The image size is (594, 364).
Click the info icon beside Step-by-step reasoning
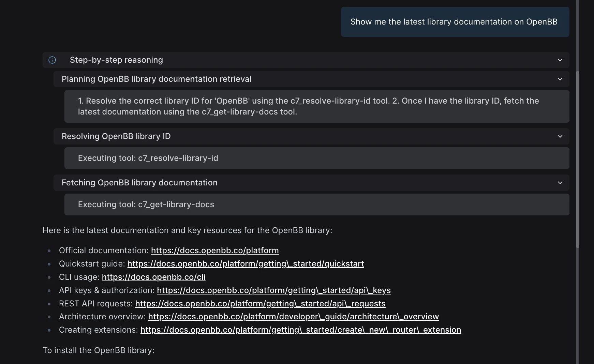pos(52,60)
